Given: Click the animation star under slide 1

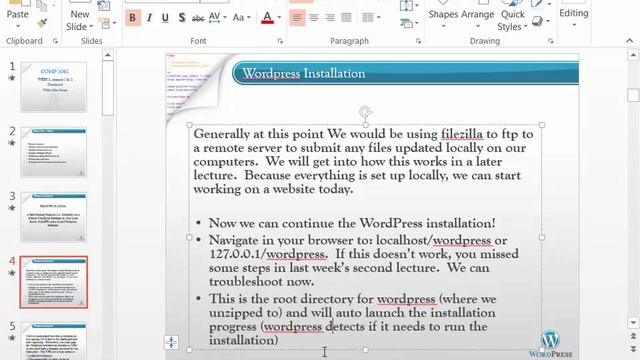Looking at the screenshot, I should [x=12, y=78].
